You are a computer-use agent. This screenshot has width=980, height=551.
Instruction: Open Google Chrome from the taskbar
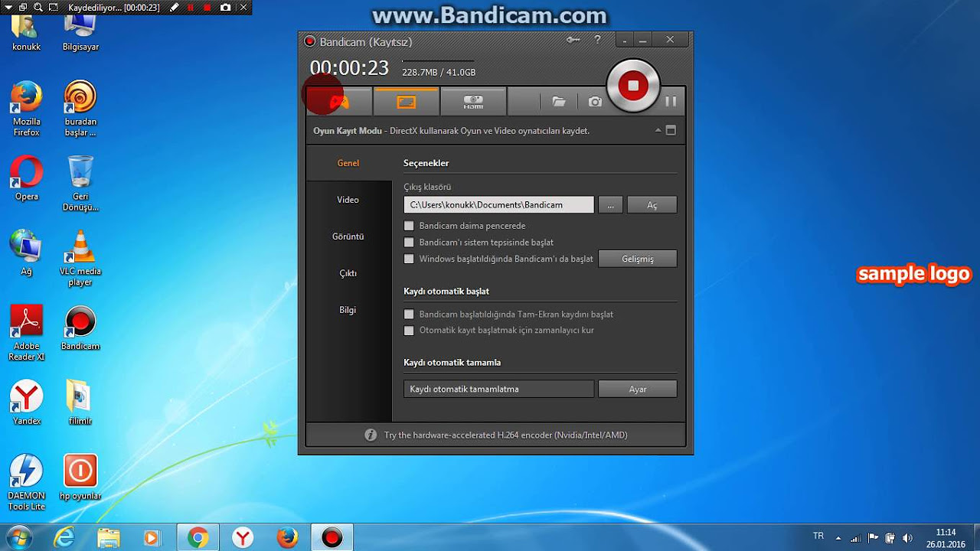(198, 538)
